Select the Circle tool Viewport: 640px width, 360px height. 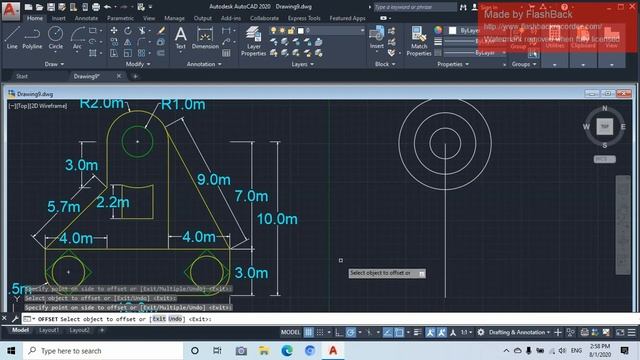click(x=56, y=38)
